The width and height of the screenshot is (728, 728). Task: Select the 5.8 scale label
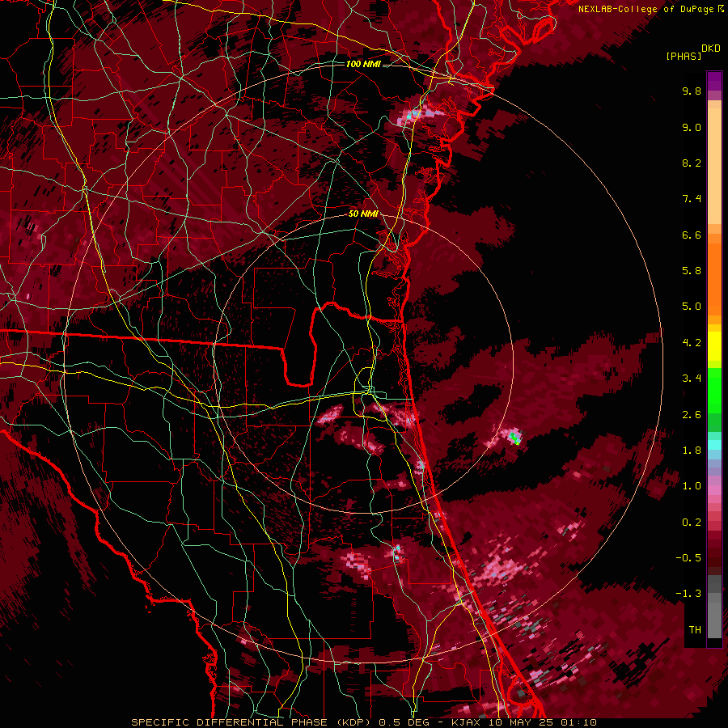692,271
